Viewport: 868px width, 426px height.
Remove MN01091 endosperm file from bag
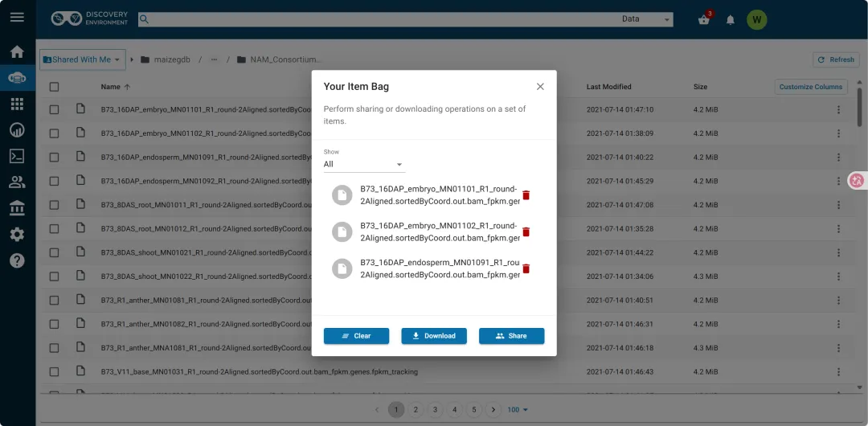[x=526, y=268]
